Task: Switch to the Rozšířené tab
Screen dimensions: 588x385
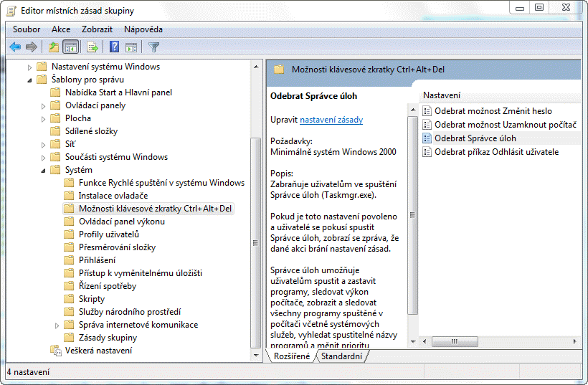Action: click(292, 356)
